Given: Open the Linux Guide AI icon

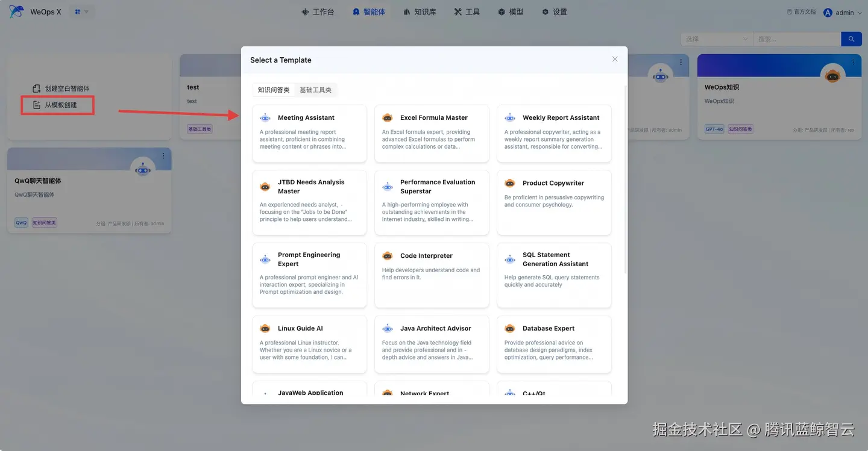Looking at the screenshot, I should pos(265,328).
